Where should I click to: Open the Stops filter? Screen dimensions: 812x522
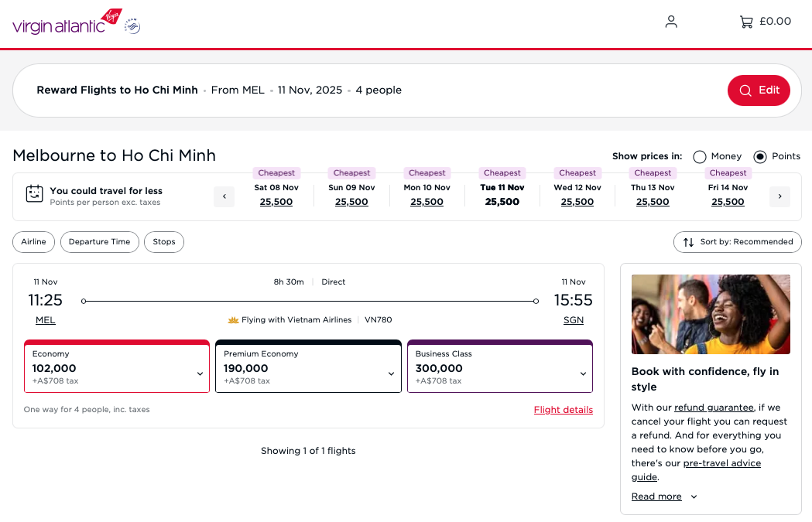click(164, 242)
